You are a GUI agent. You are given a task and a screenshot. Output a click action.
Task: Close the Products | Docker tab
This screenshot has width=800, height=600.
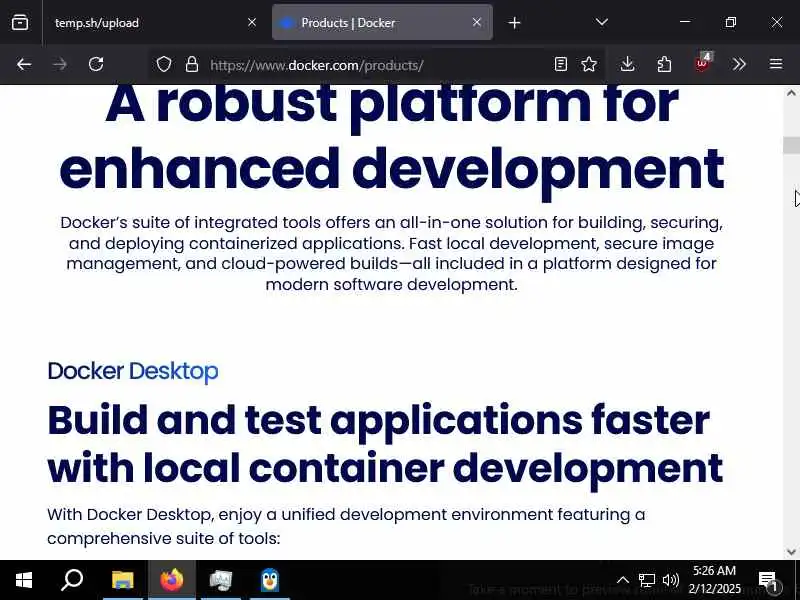pos(477,22)
